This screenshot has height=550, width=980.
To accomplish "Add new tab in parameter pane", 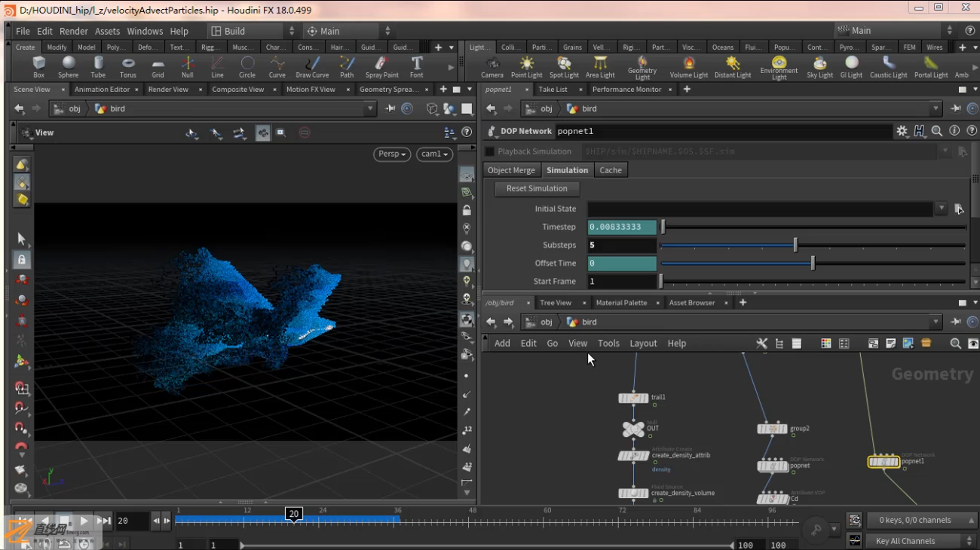I will (x=686, y=89).
